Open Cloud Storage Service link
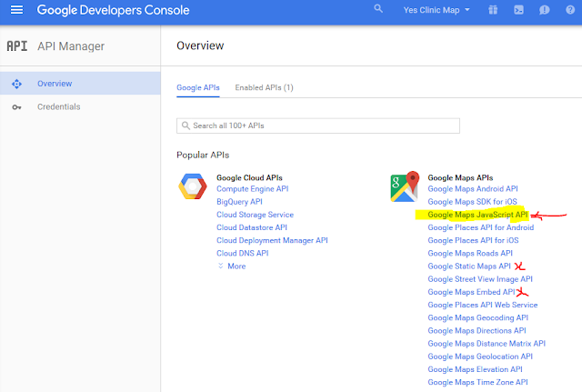Screen dimensions: 582x392 (x=255, y=215)
